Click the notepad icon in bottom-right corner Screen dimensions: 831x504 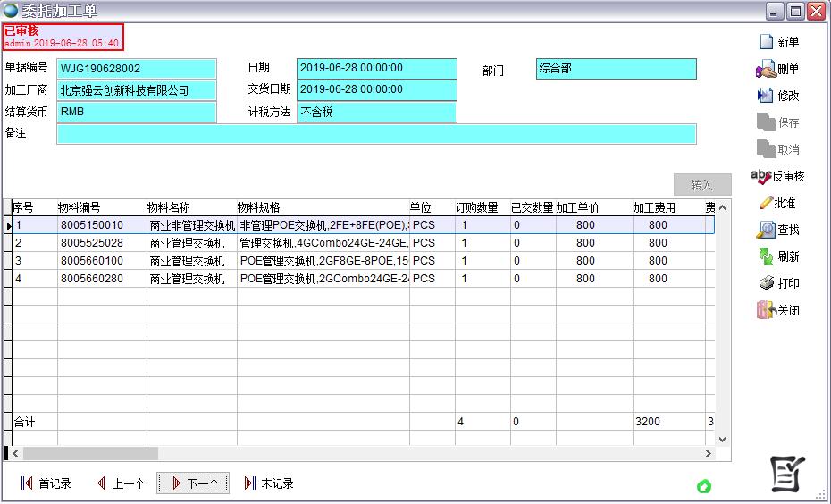coord(788,475)
